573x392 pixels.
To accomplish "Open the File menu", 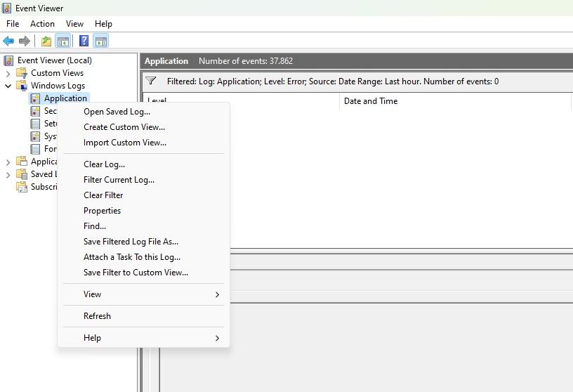I will 13,24.
